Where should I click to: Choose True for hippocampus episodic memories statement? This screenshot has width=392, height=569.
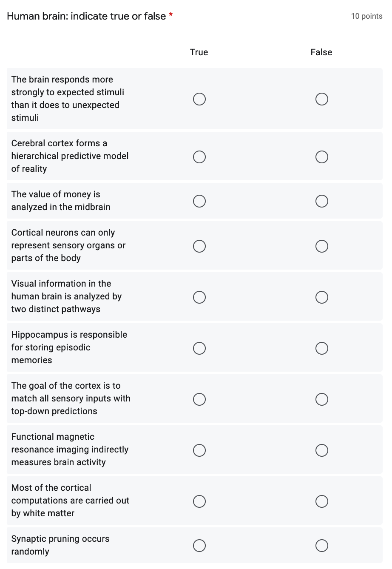click(199, 348)
